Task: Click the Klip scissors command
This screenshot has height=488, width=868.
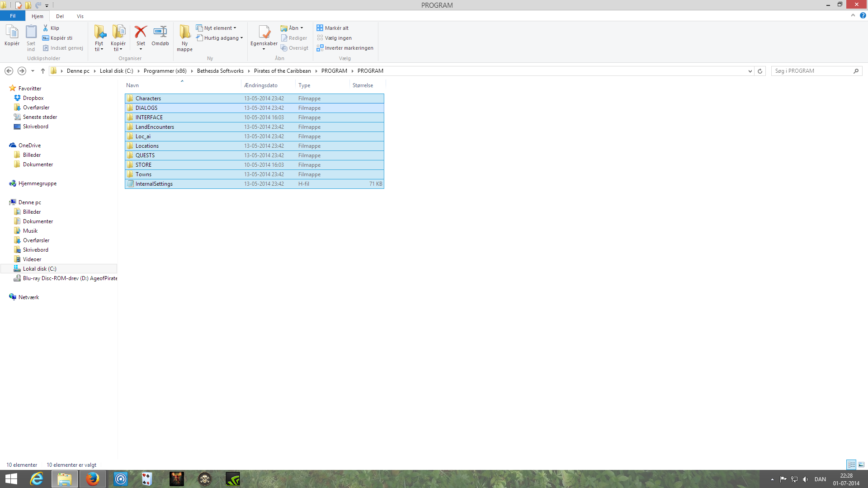Action: pos(51,28)
